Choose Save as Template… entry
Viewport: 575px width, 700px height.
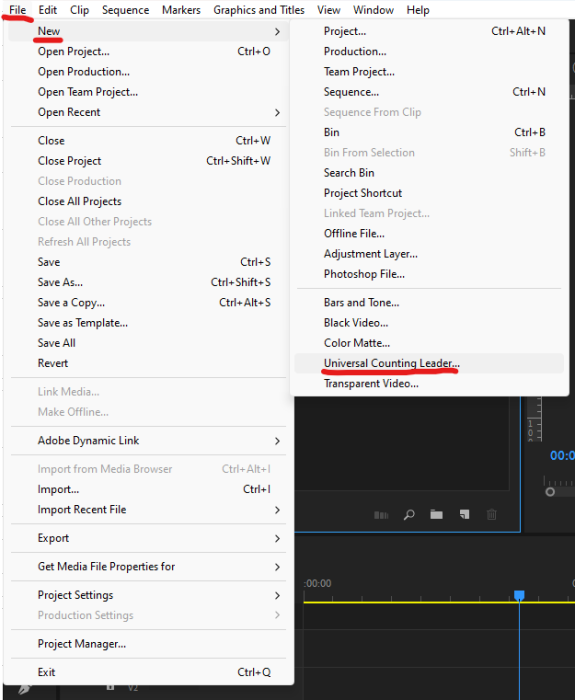148,323
